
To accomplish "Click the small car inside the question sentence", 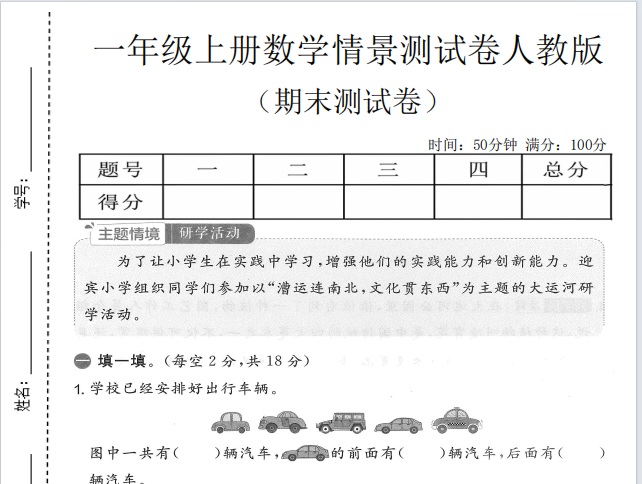I will [x=305, y=453].
